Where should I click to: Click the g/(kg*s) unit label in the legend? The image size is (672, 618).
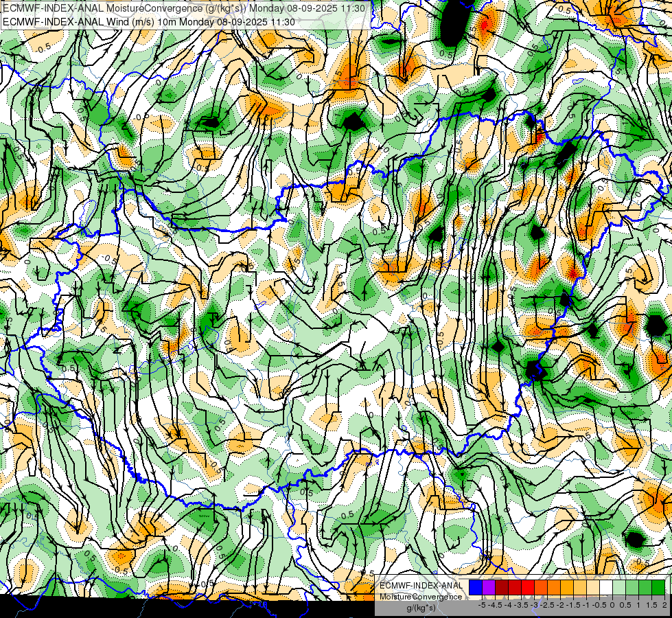[421, 608]
